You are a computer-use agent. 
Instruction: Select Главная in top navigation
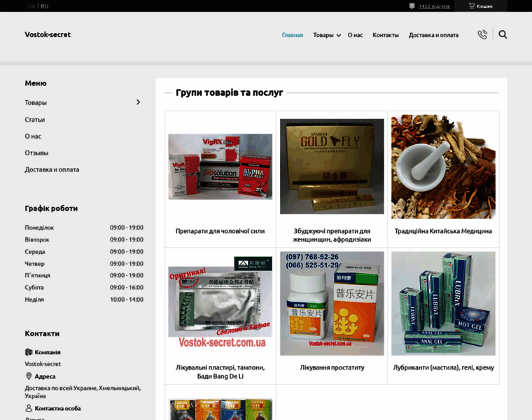coord(293,35)
